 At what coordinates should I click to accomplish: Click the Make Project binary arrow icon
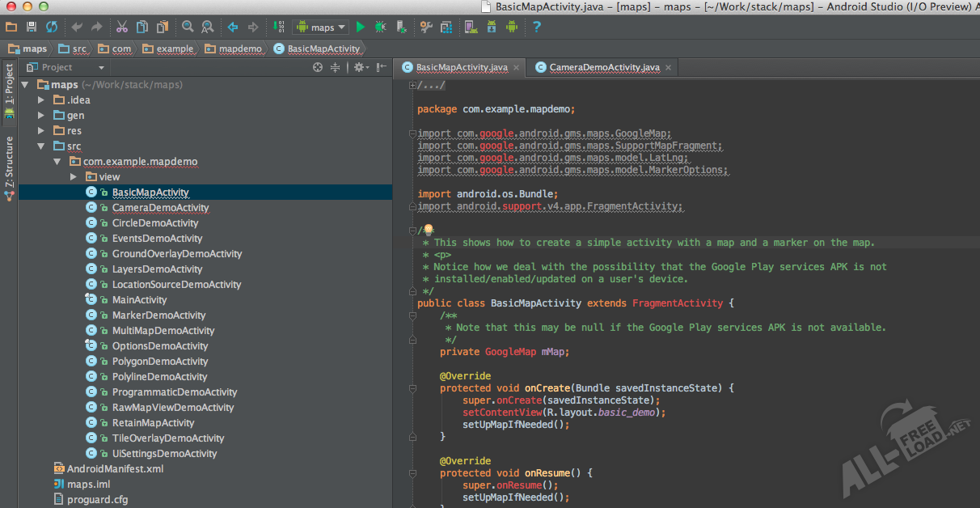coord(279,28)
